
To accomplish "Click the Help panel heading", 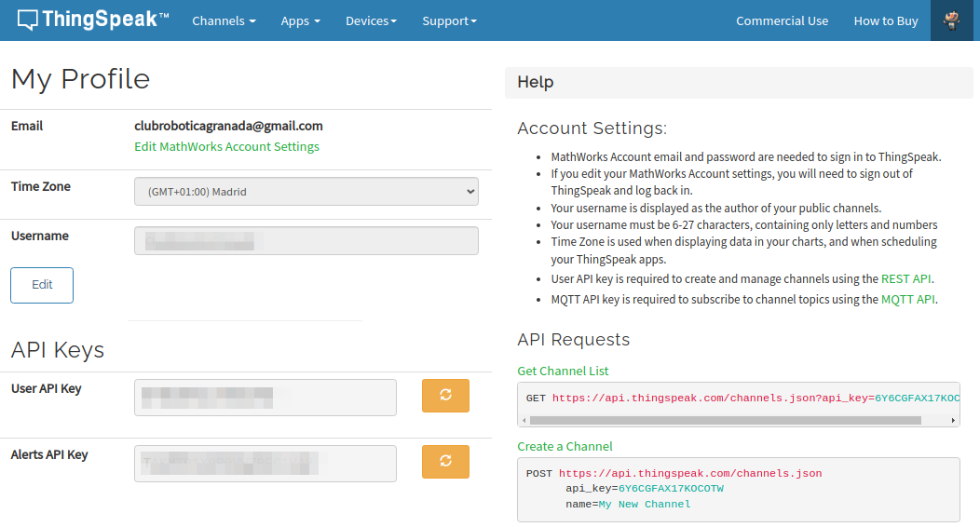I will [x=536, y=82].
